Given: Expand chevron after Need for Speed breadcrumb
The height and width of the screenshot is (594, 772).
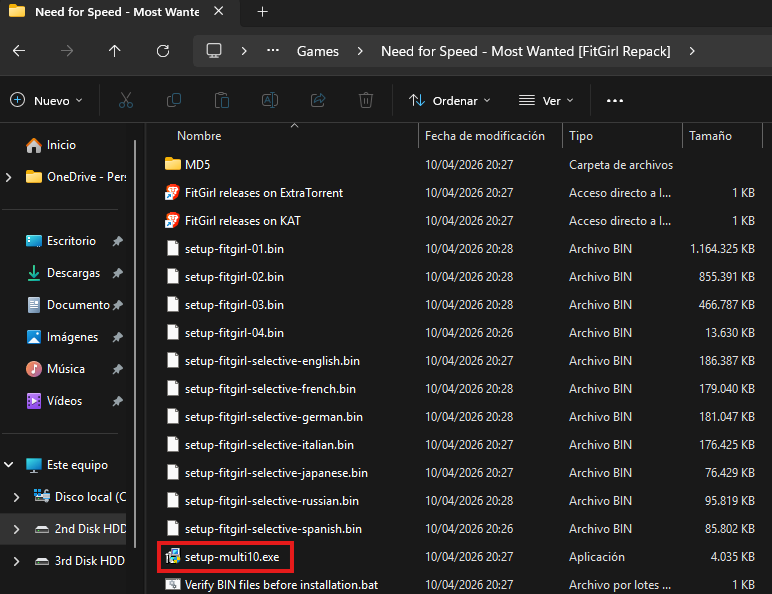Looking at the screenshot, I should [x=692, y=51].
